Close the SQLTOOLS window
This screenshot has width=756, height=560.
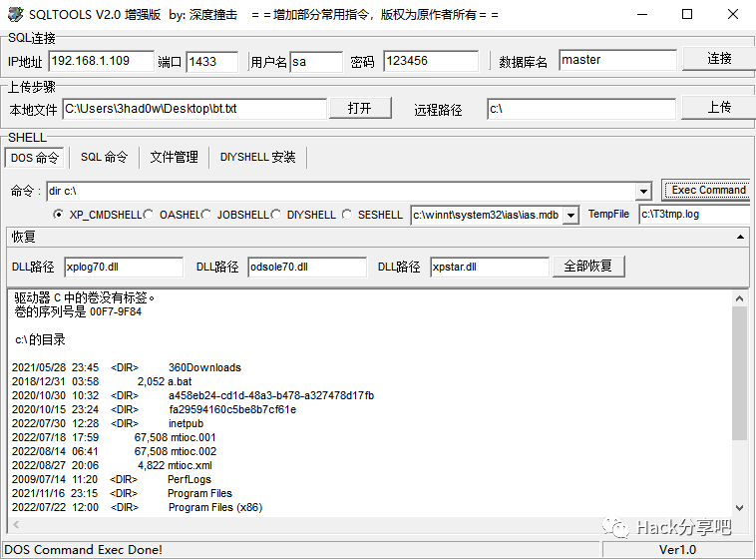[732, 15]
